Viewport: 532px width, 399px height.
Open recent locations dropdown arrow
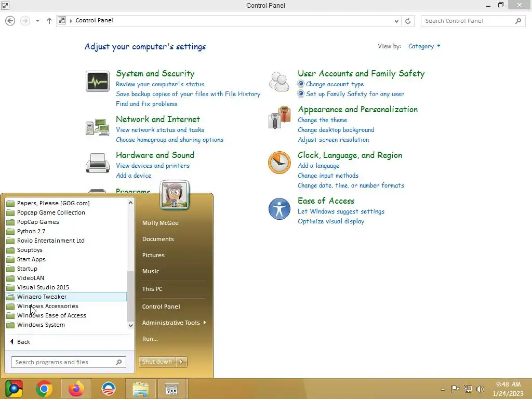pos(37,21)
